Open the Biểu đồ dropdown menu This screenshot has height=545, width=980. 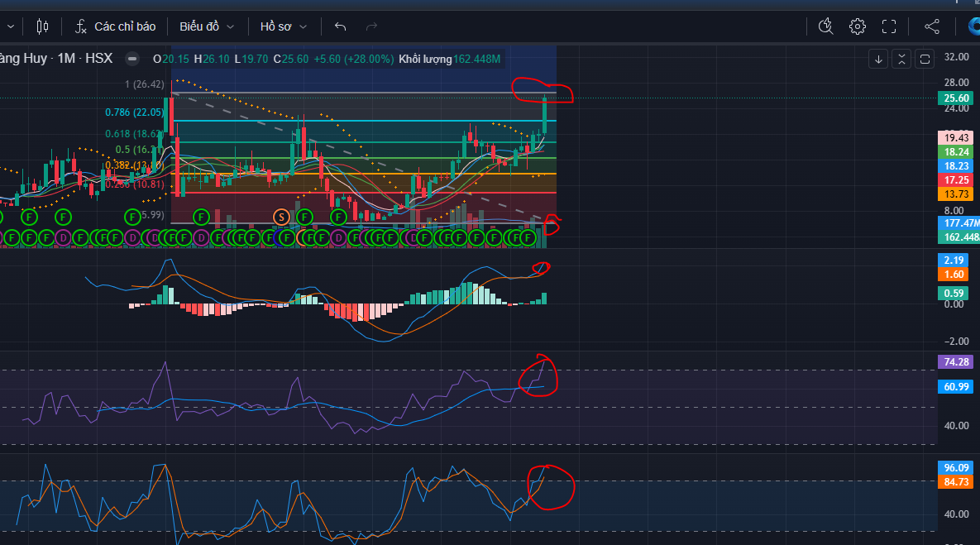pyautogui.click(x=206, y=26)
